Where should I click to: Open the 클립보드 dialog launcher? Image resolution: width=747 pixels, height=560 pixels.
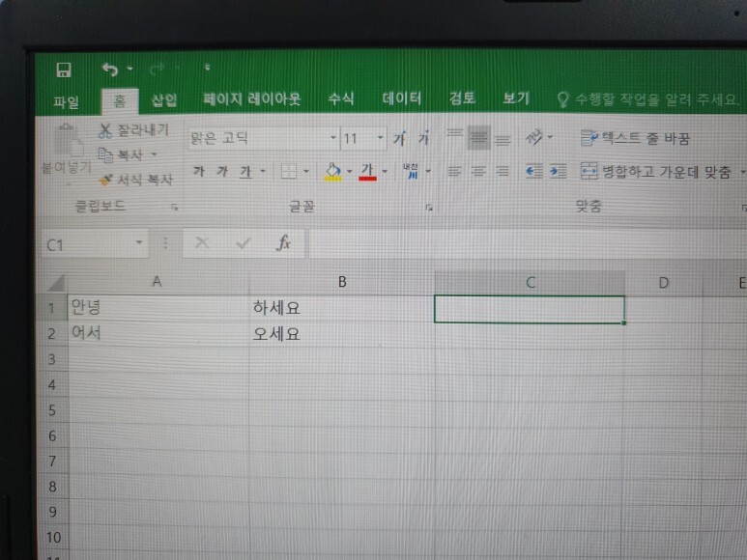pyautogui.click(x=175, y=207)
